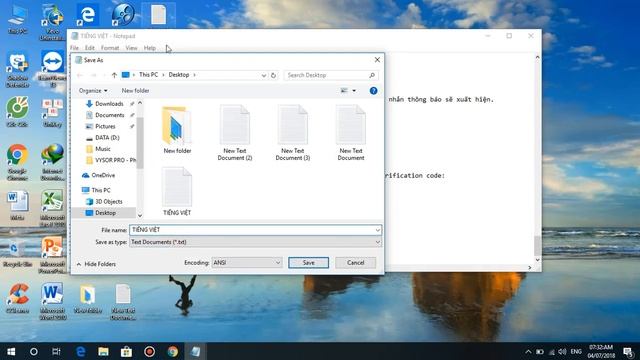This screenshot has height=360, width=640.
Task: Select DATA (D:) in the navigation pane
Action: 107,138
